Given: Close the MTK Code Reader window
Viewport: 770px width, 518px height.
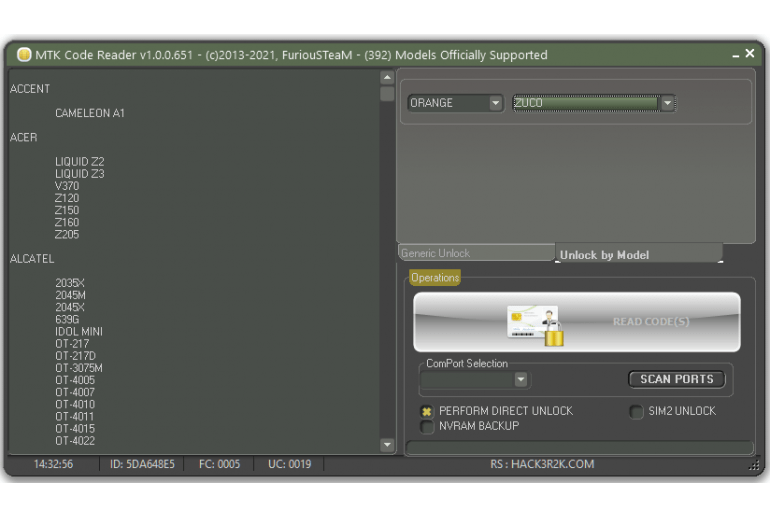Looking at the screenshot, I should (x=749, y=53).
